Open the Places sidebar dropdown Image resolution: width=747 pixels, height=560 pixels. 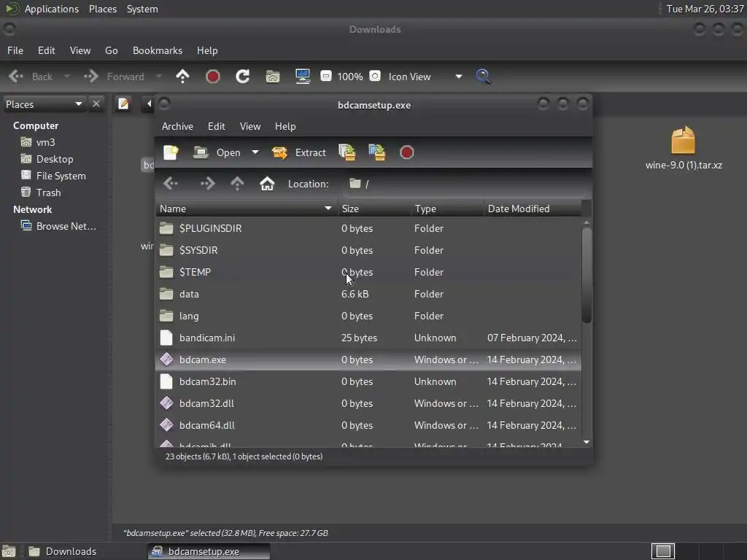[44, 104]
